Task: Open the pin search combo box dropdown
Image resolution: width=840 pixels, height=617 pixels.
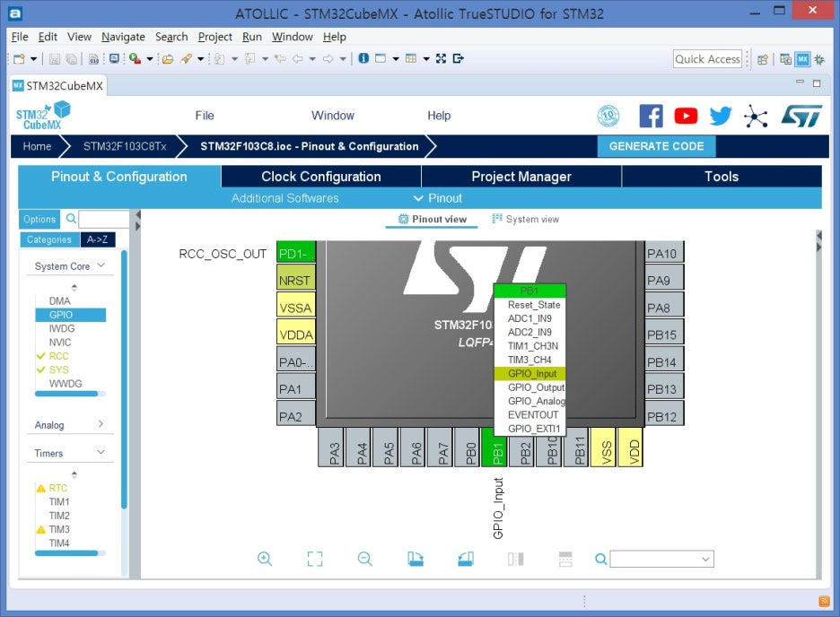Action: [x=705, y=560]
